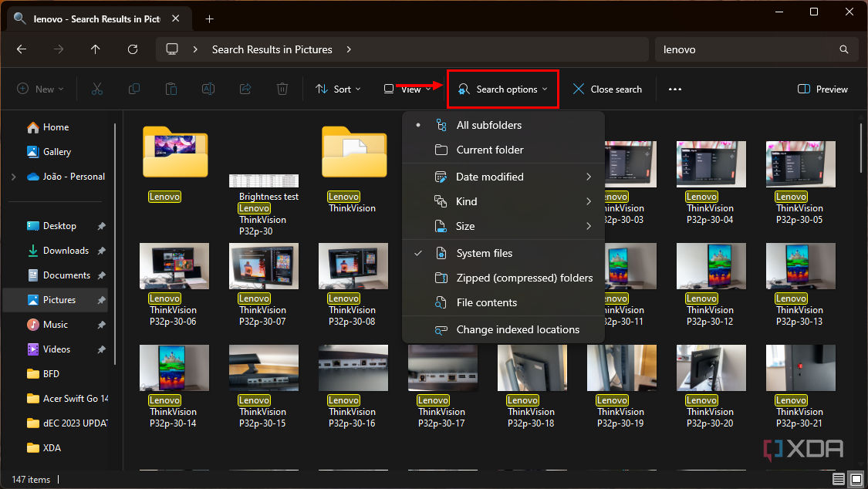Click the Delete icon in toolbar
The image size is (868, 489).
point(282,89)
